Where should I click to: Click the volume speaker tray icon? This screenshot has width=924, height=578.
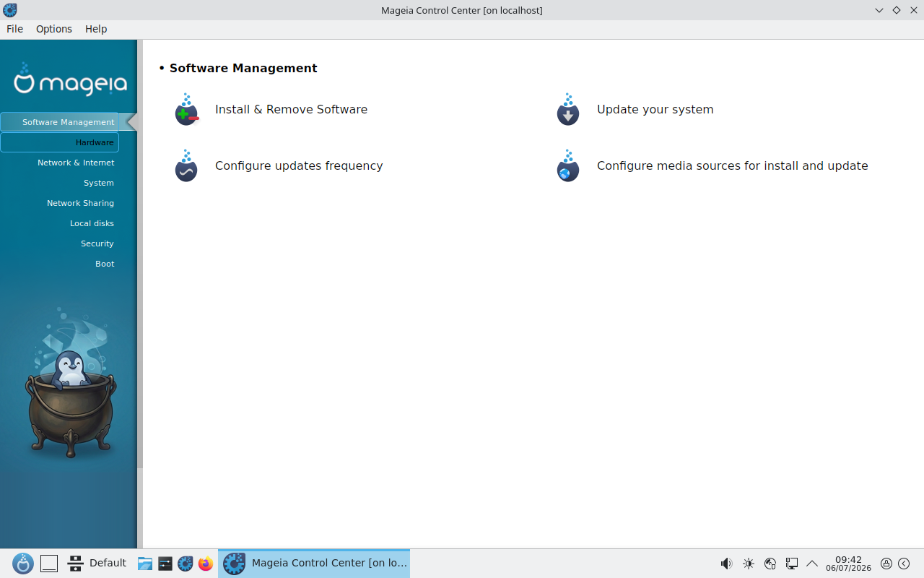tap(726, 564)
